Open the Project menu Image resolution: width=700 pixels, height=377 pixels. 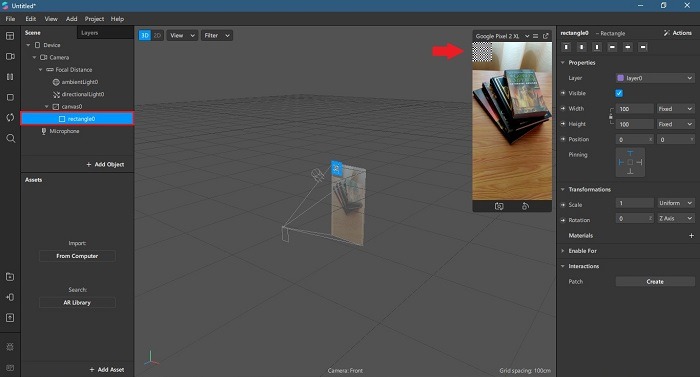[x=94, y=19]
